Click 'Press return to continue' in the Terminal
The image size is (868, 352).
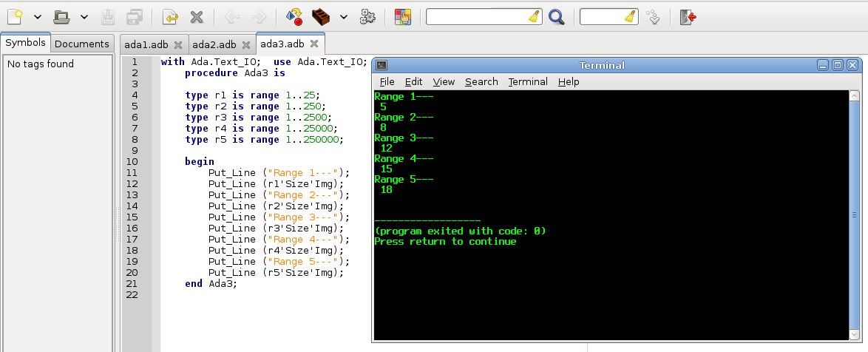[x=445, y=241]
